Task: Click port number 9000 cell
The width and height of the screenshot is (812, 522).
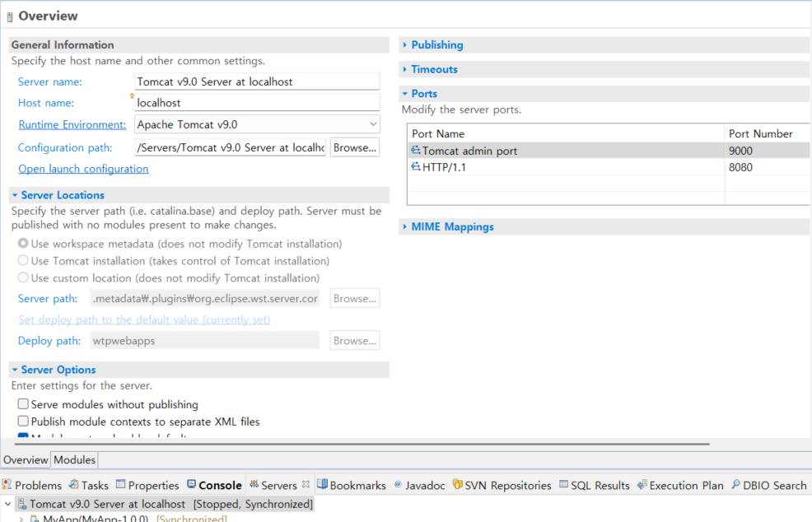Action: (740, 151)
